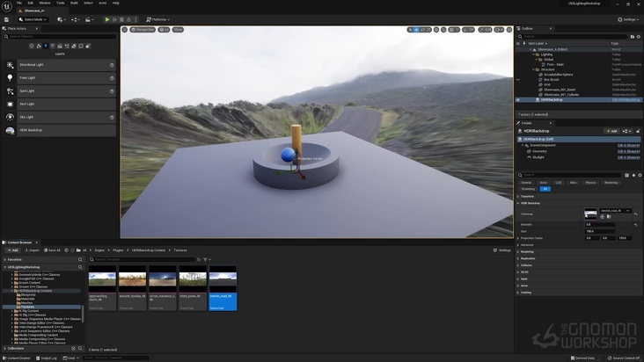Open help for Directional Light

(112, 65)
